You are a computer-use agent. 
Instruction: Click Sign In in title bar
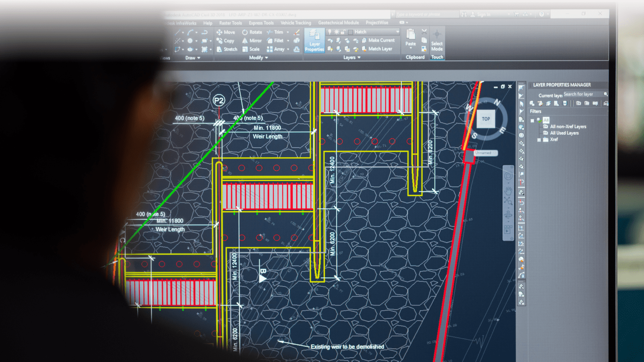click(481, 14)
